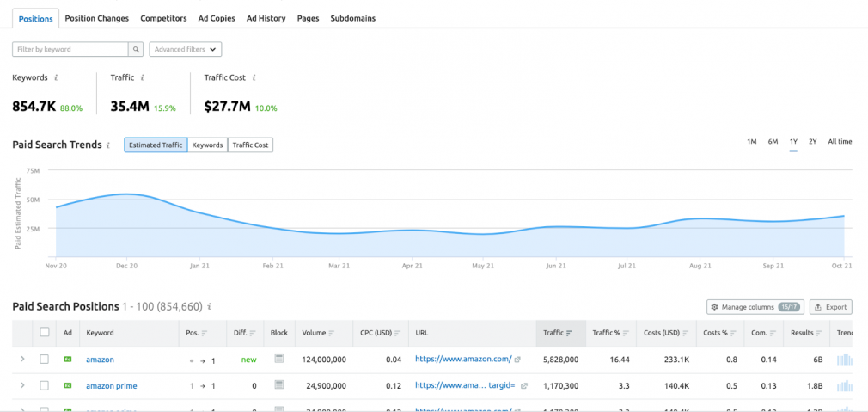Open the Subdomains tab
Viewport: 868px width, 412px height.
(352, 18)
